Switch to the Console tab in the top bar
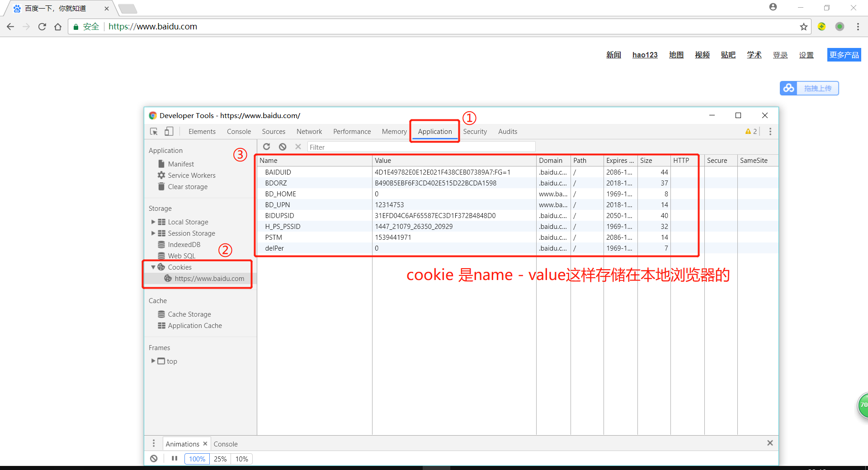 (239, 132)
